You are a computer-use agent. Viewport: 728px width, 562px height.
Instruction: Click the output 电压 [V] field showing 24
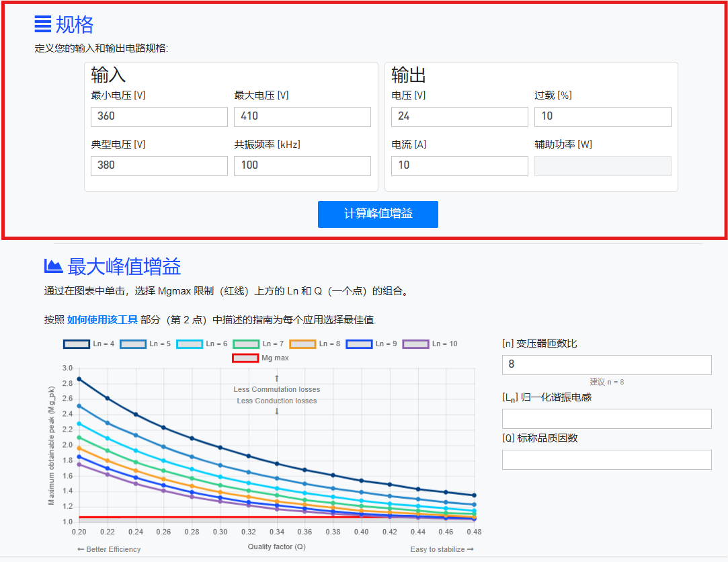click(460, 116)
